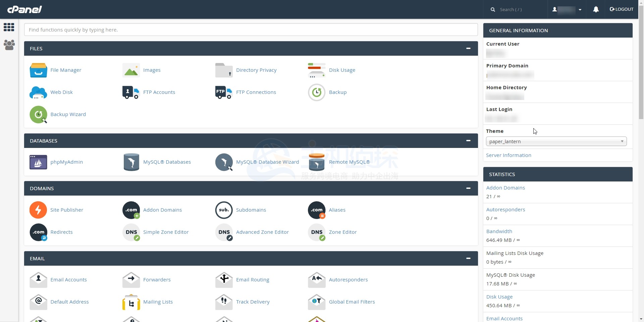Click the phpMyAdmin icon

click(x=38, y=162)
